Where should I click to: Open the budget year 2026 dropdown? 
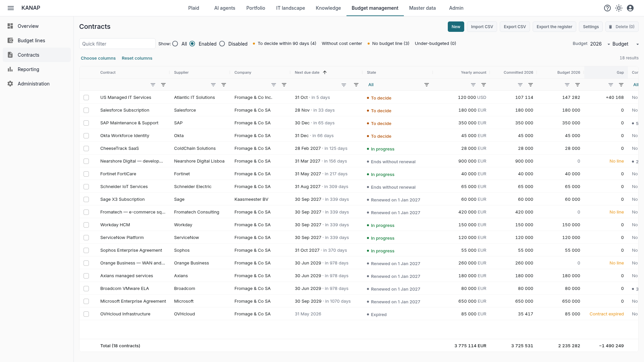600,44
